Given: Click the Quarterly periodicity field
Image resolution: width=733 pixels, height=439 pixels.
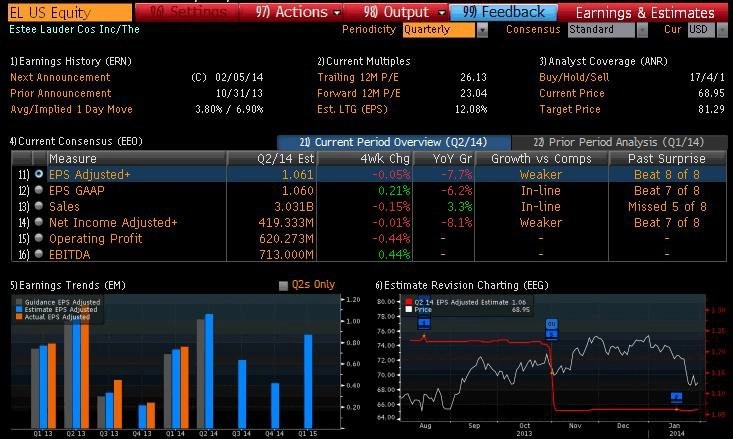Looking at the screenshot, I should point(438,30).
